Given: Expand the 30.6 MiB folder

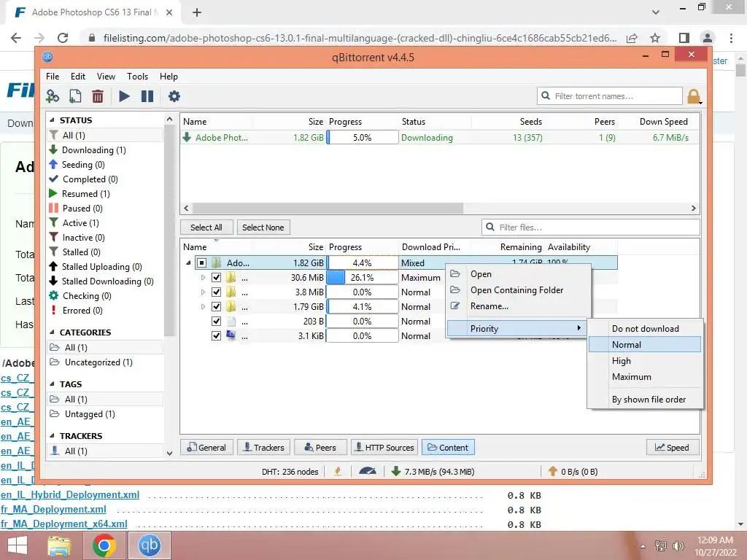Looking at the screenshot, I should [x=203, y=277].
